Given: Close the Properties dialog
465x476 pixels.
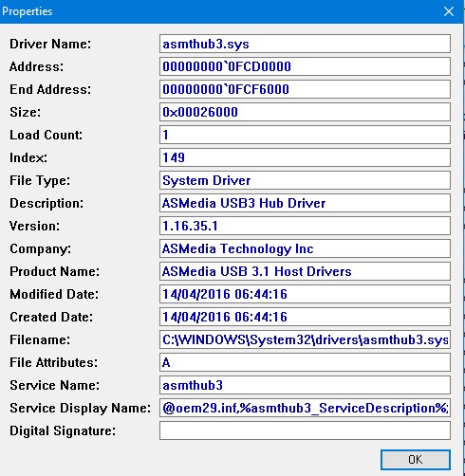Looking at the screenshot, I should 449,11.
